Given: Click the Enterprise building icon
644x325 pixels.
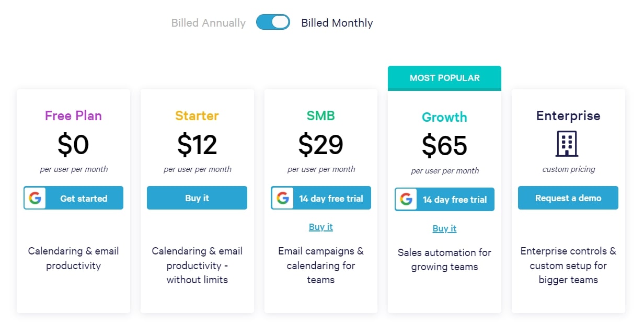Looking at the screenshot, I should tap(567, 143).
